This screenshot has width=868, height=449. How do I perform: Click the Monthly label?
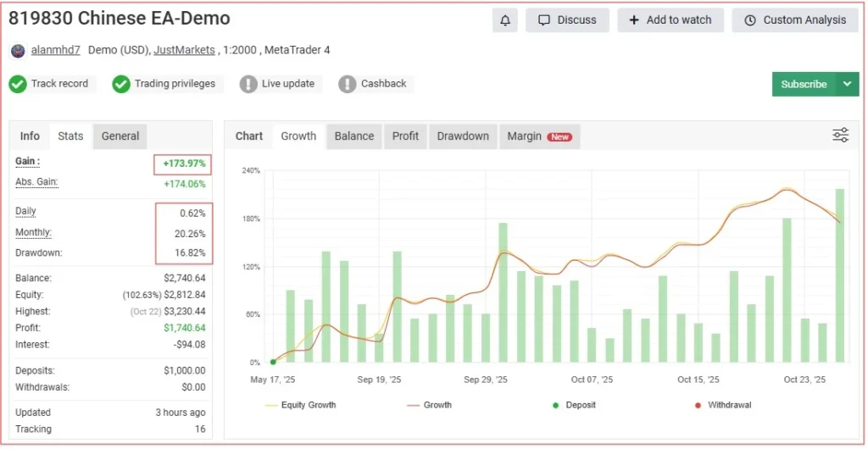click(33, 232)
